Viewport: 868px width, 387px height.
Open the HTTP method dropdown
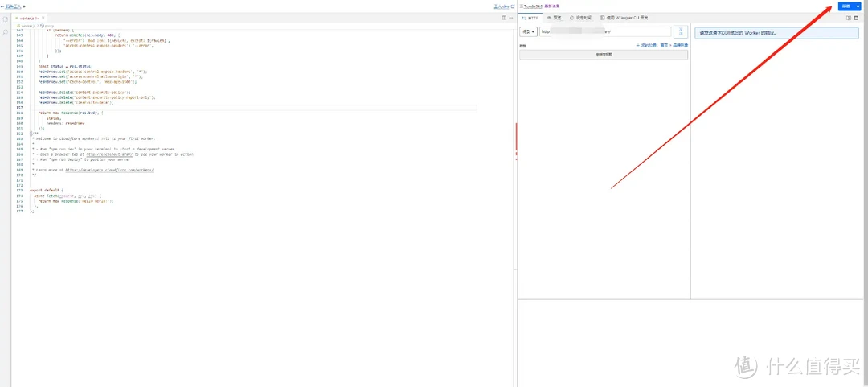529,32
